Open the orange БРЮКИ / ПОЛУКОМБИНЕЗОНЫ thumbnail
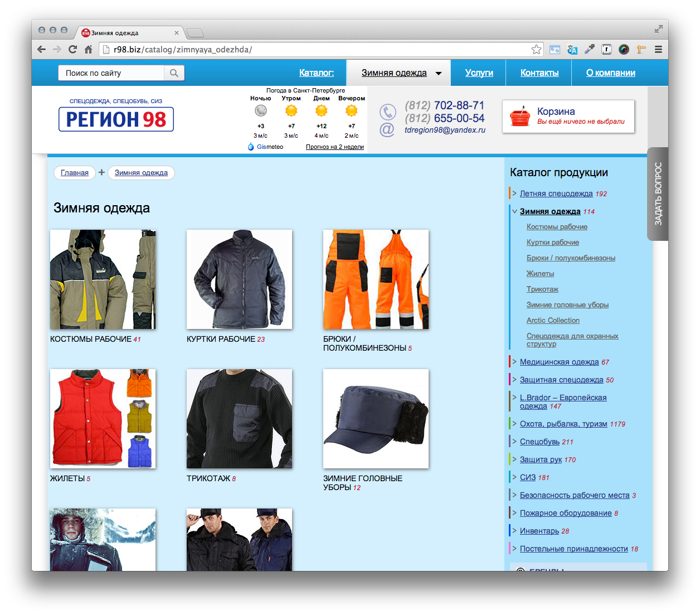The height and width of the screenshot is (615, 700). point(376,279)
